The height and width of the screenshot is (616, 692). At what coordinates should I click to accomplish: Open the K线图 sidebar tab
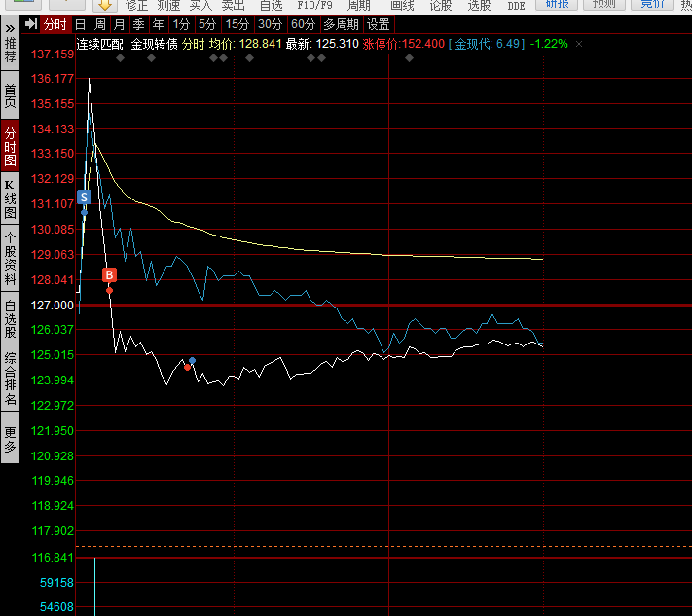pos(10,199)
